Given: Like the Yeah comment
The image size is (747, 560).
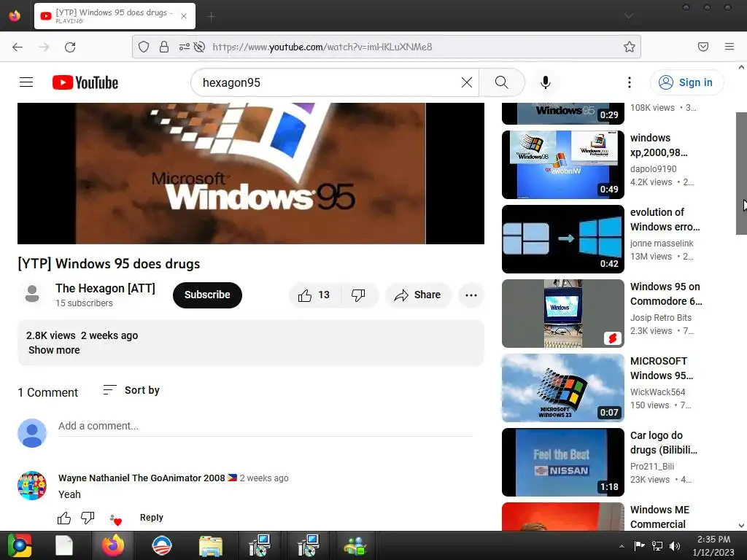Looking at the screenshot, I should pyautogui.click(x=64, y=518).
